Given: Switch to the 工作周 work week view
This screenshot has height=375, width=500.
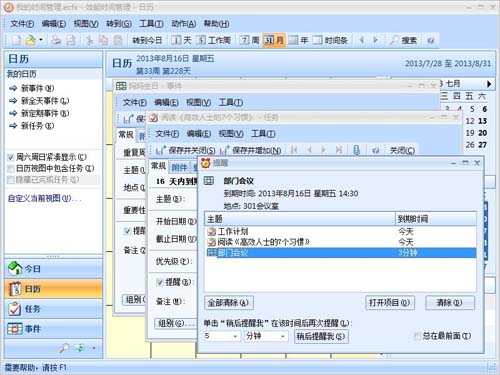Looking at the screenshot, I should (213, 41).
